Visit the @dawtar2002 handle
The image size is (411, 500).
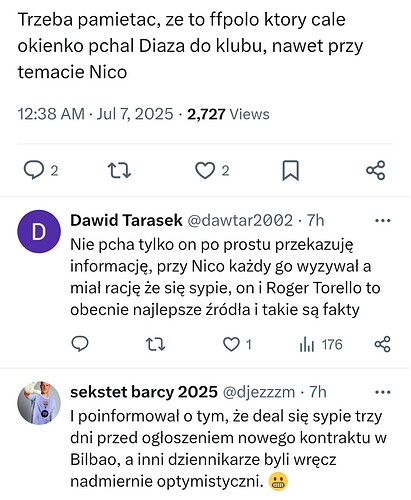pos(240,220)
